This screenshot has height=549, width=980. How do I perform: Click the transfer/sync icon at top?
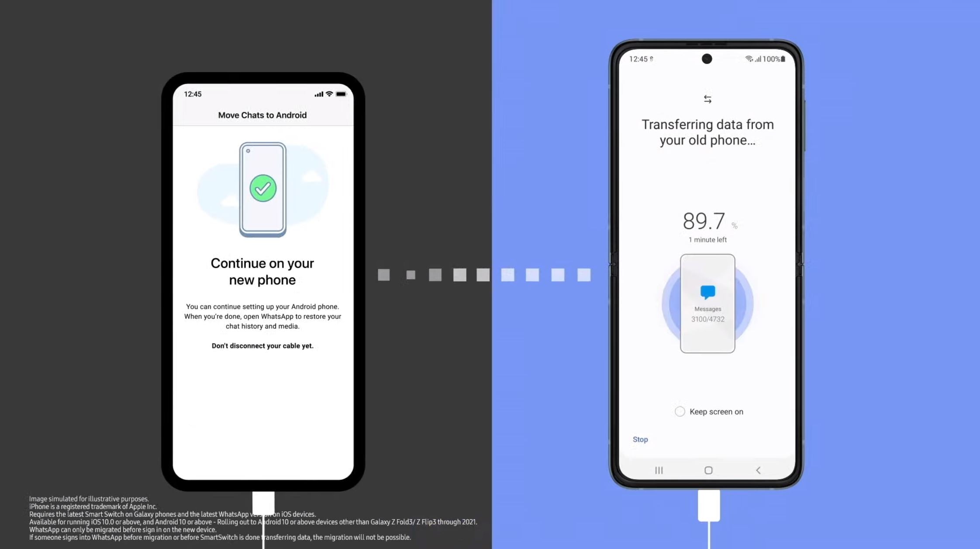pyautogui.click(x=707, y=99)
